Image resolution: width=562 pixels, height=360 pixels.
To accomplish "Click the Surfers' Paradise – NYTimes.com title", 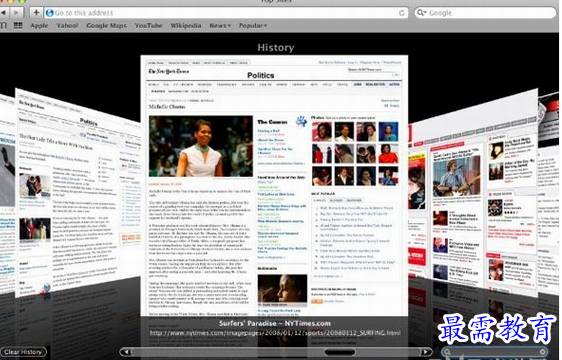I will coord(275,323).
